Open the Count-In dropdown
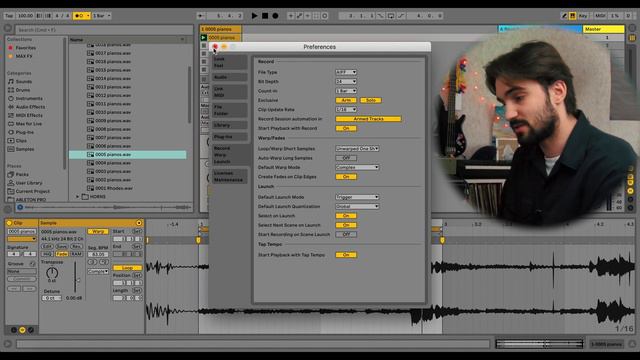 [x=346, y=91]
